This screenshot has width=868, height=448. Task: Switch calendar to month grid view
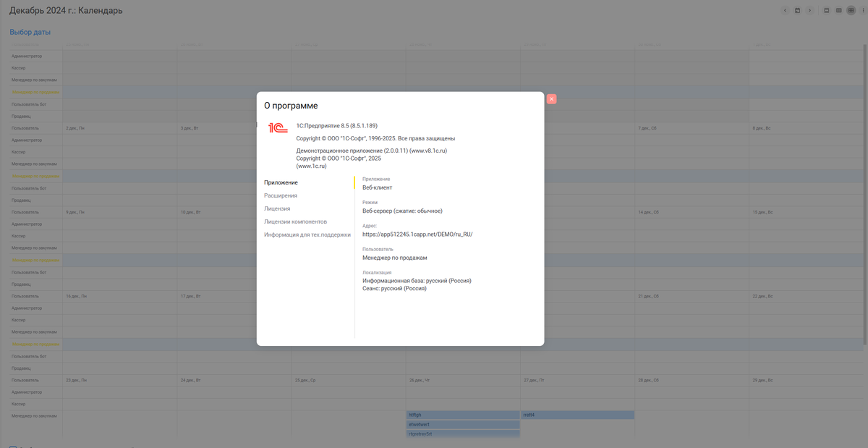click(x=850, y=10)
